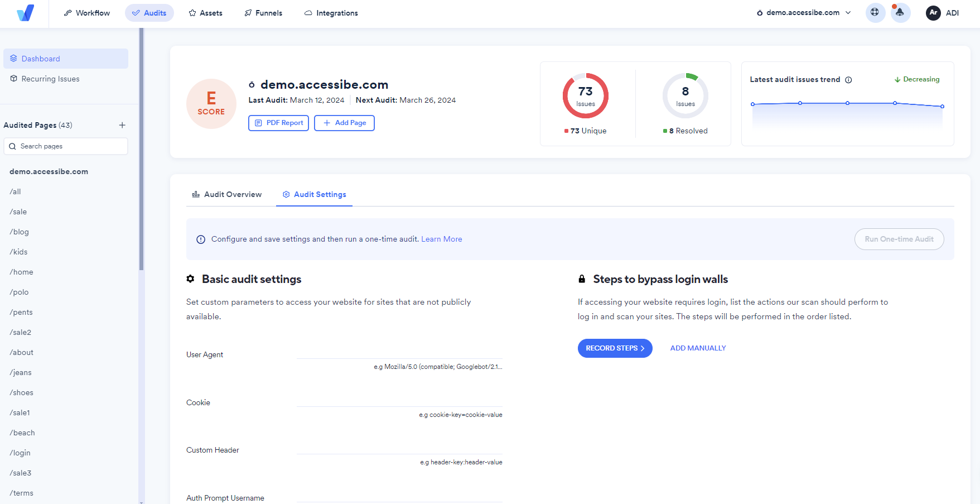Viewport: 980px width, 504px height.
Task: Select the /kids page
Action: pos(18,252)
